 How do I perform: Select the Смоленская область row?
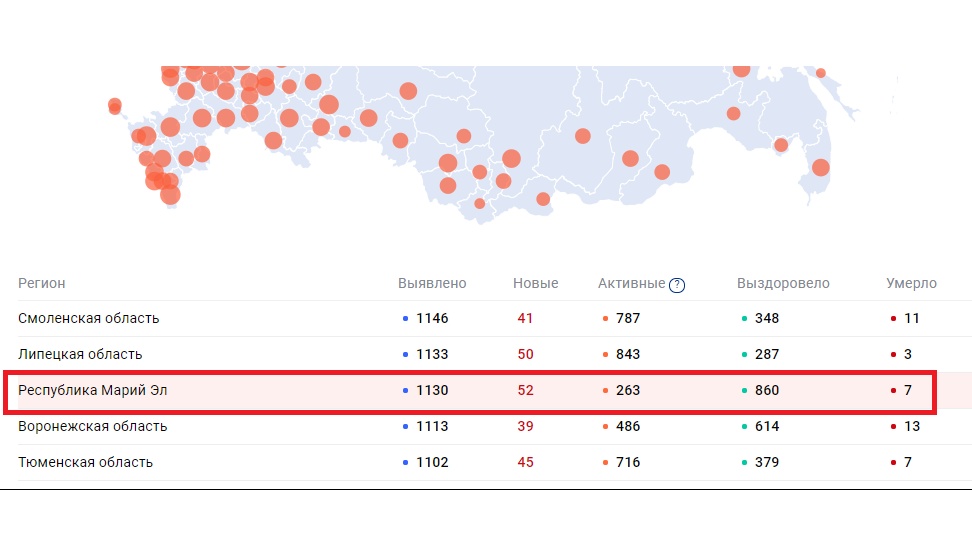[x=89, y=318]
